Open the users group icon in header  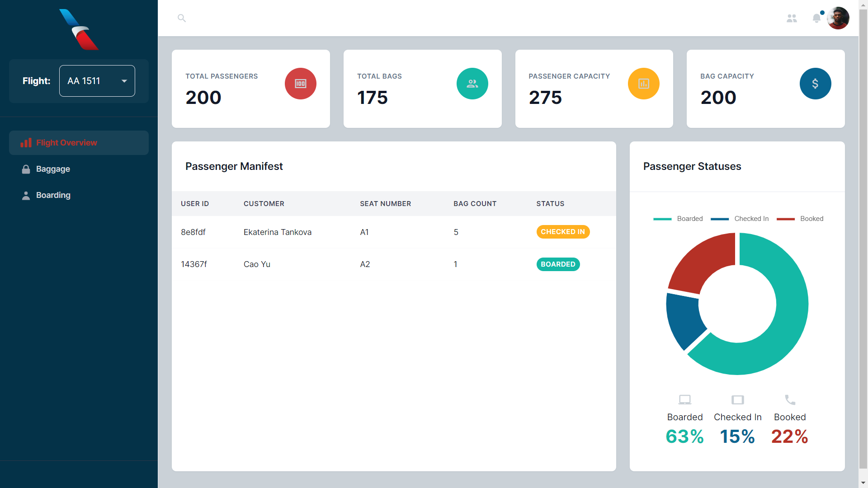[x=792, y=18]
